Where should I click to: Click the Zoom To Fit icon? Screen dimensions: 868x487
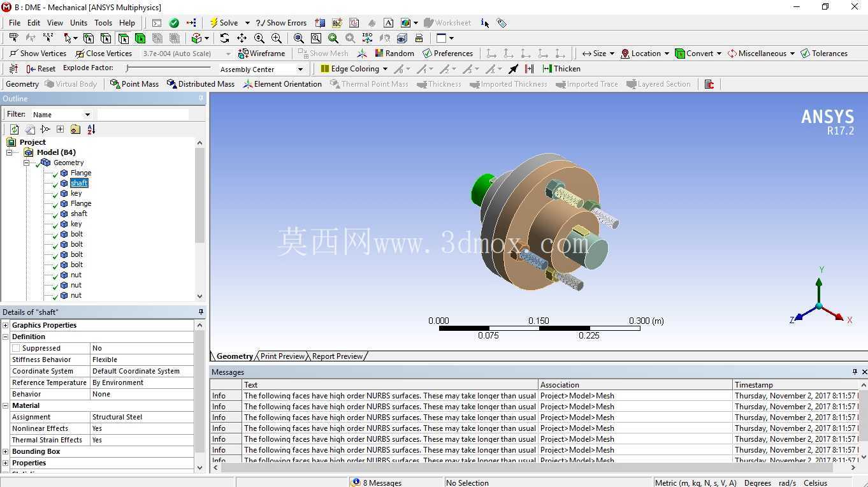298,38
